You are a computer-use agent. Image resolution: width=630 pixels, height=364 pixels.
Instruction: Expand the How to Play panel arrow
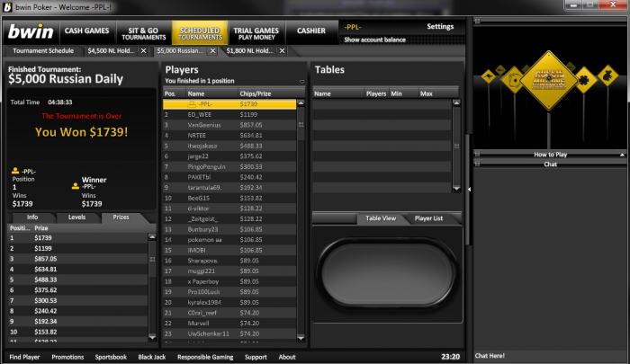(x=622, y=155)
